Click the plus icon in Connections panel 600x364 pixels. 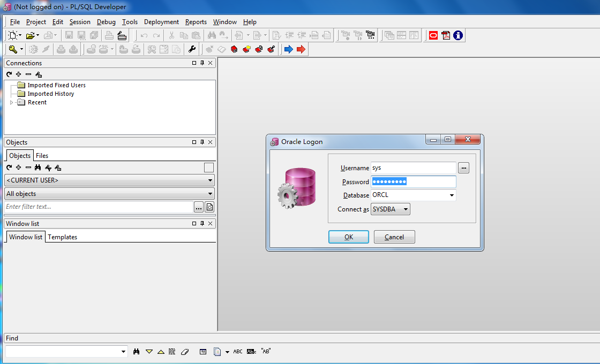click(18, 74)
